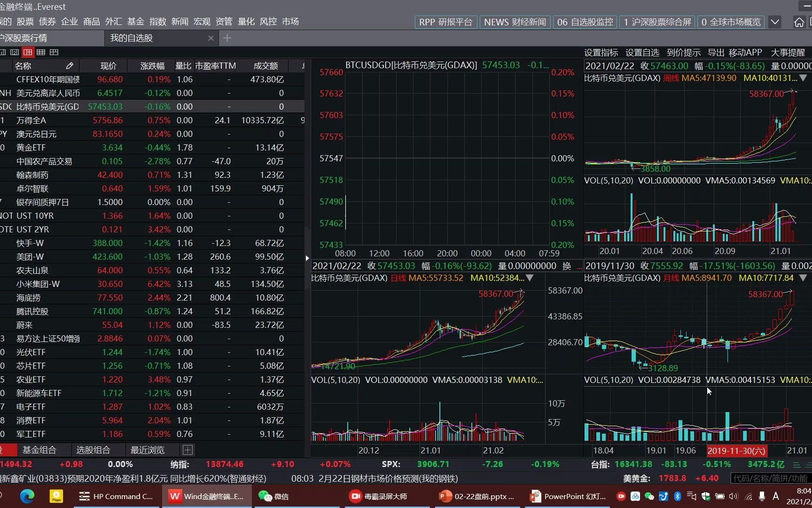The image size is (812, 508).
Task: Click the microphone tray icon
Action: [x=762, y=496]
